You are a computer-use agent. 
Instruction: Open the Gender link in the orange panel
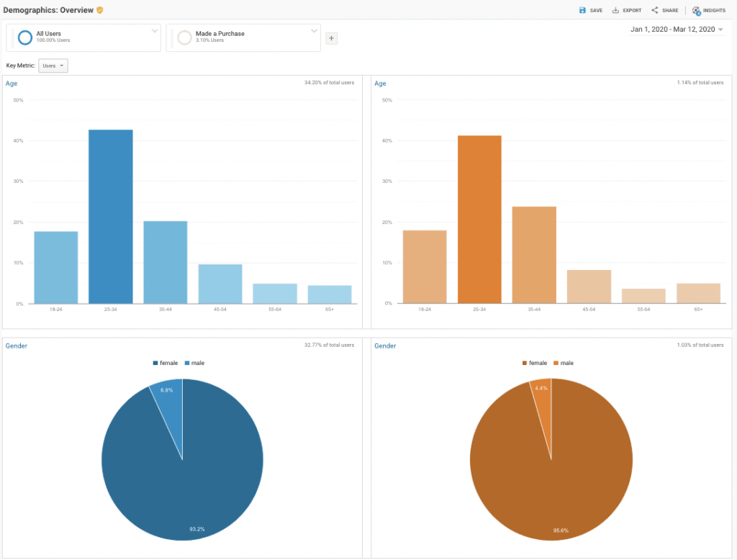(x=385, y=346)
